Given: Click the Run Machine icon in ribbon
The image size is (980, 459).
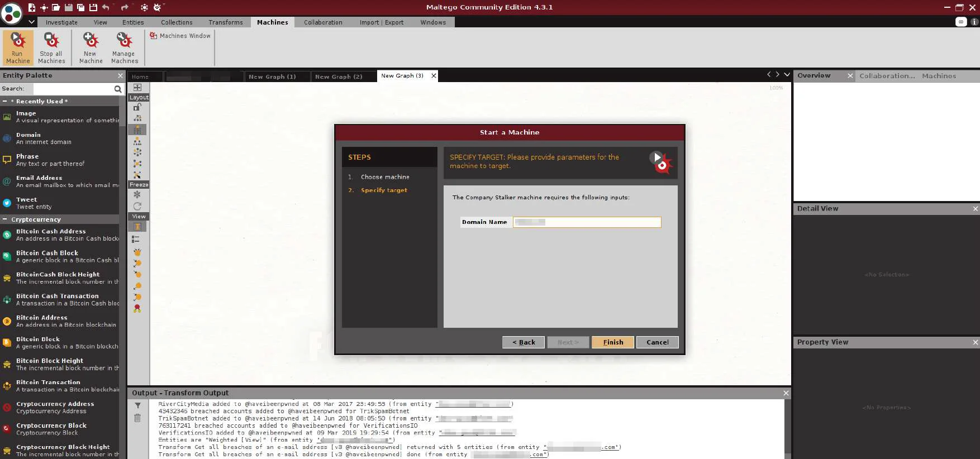Looking at the screenshot, I should (x=18, y=47).
